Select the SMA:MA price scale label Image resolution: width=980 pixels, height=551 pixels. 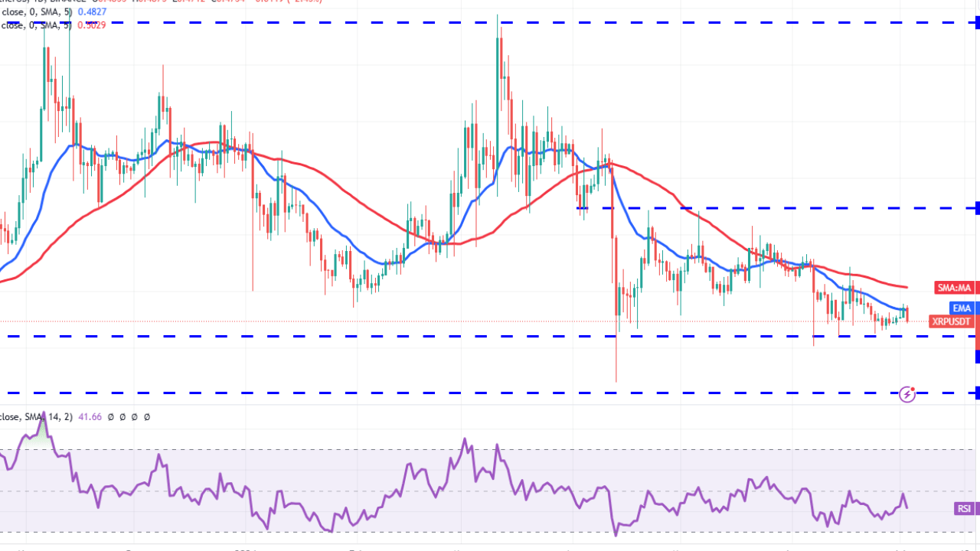point(954,289)
